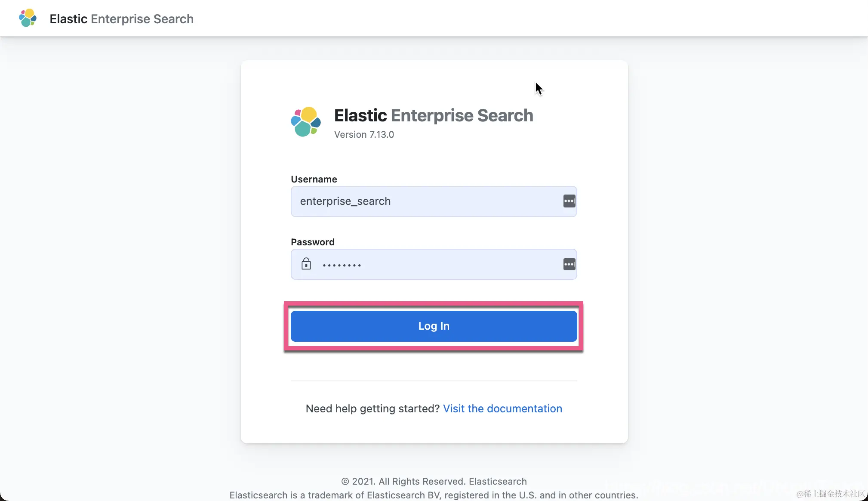The height and width of the screenshot is (501, 868).
Task: Click the Elastic Enterprise Search header title
Action: coord(122,19)
